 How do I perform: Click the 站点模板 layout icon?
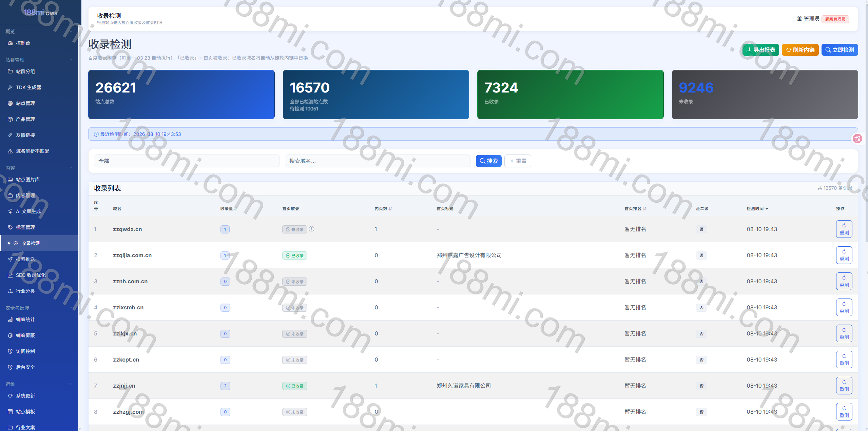10,412
